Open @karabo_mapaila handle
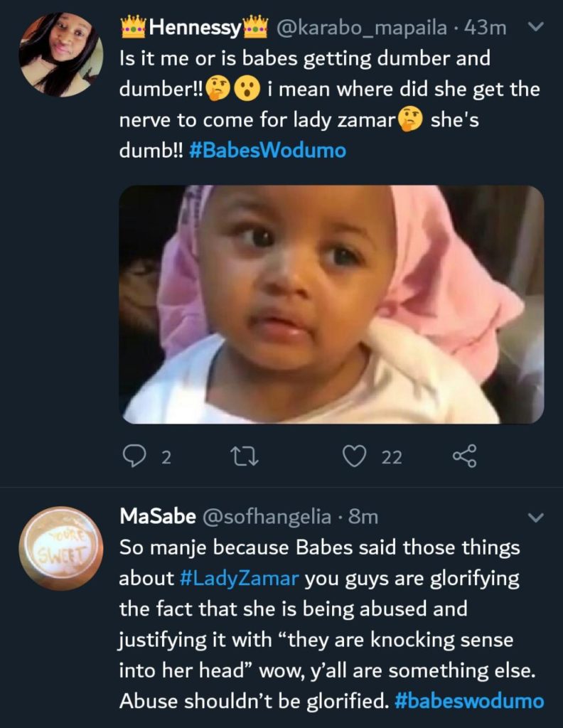 361,28
